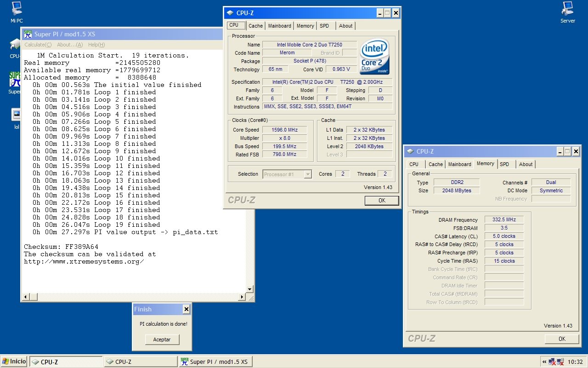The image size is (588, 368).
Task: Open the About menu in Super PI
Action: click(70, 45)
